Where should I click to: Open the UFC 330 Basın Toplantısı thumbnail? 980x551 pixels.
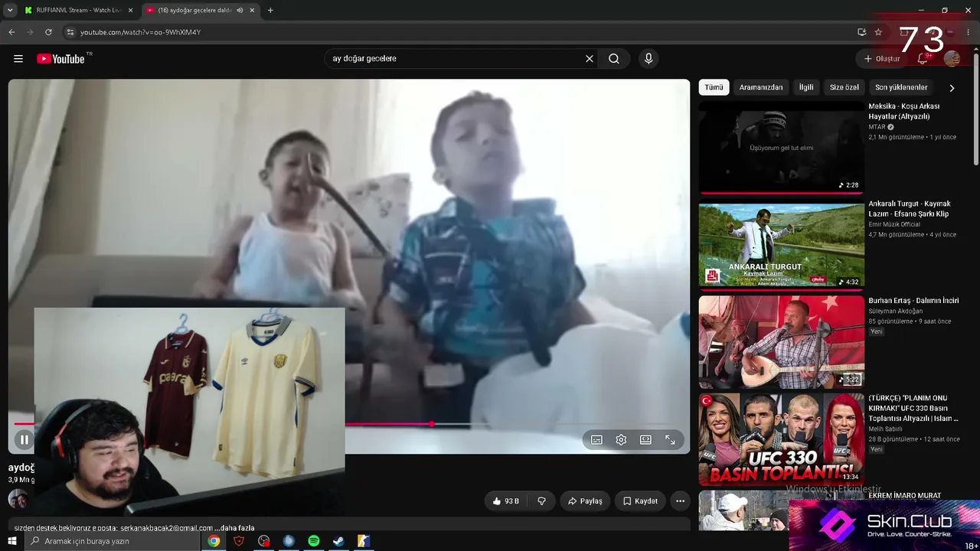click(x=781, y=439)
